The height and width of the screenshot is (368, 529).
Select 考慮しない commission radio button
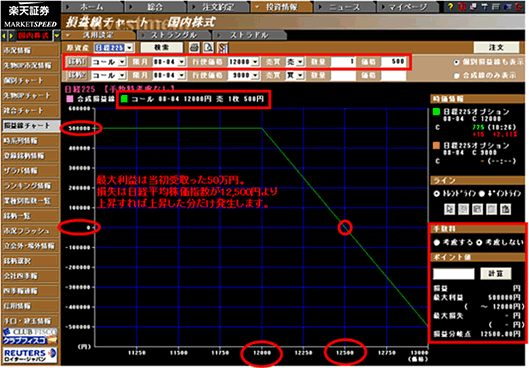[479, 242]
